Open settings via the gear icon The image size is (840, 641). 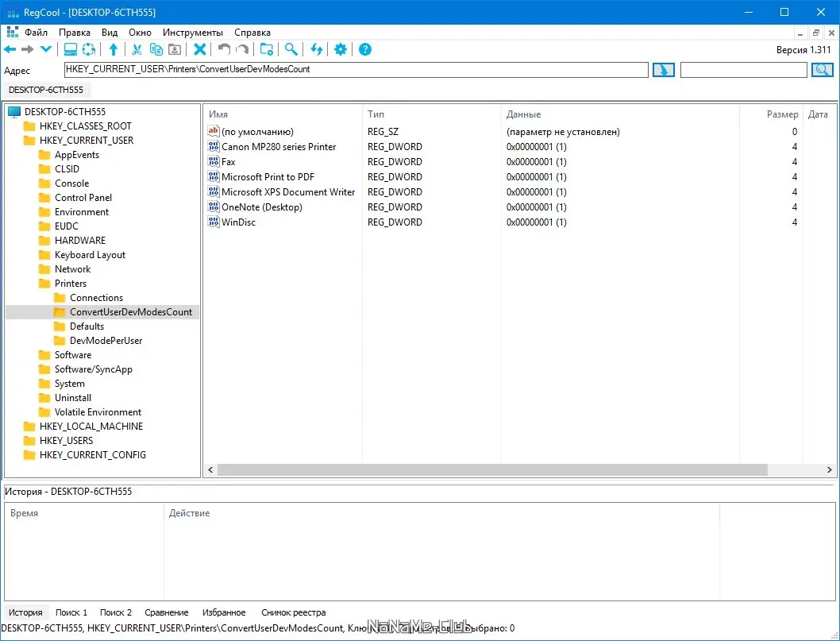point(341,49)
